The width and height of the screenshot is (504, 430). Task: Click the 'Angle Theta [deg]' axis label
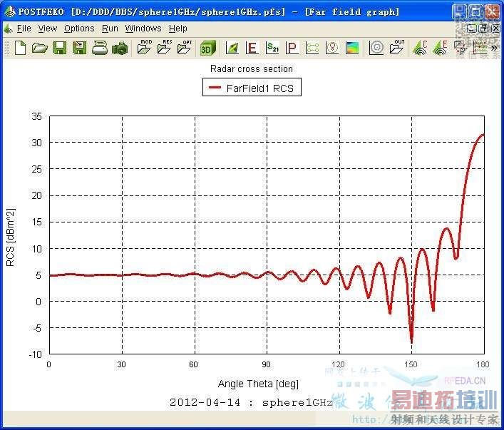[258, 384]
